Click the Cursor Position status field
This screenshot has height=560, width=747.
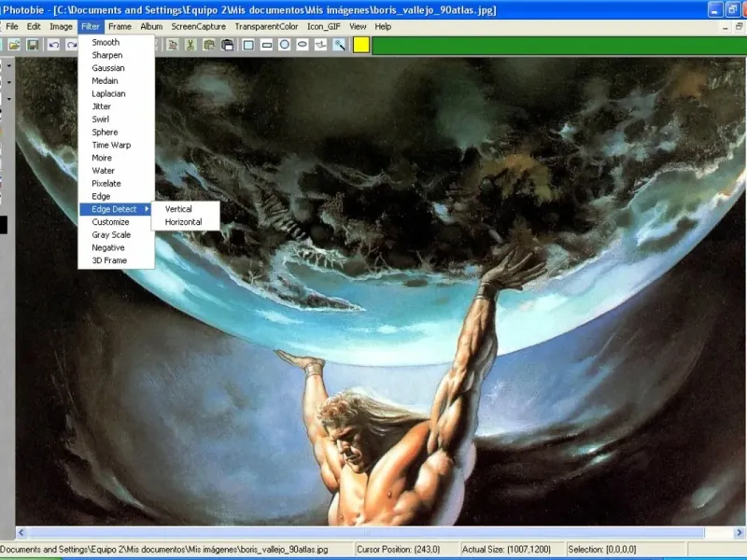point(406,550)
